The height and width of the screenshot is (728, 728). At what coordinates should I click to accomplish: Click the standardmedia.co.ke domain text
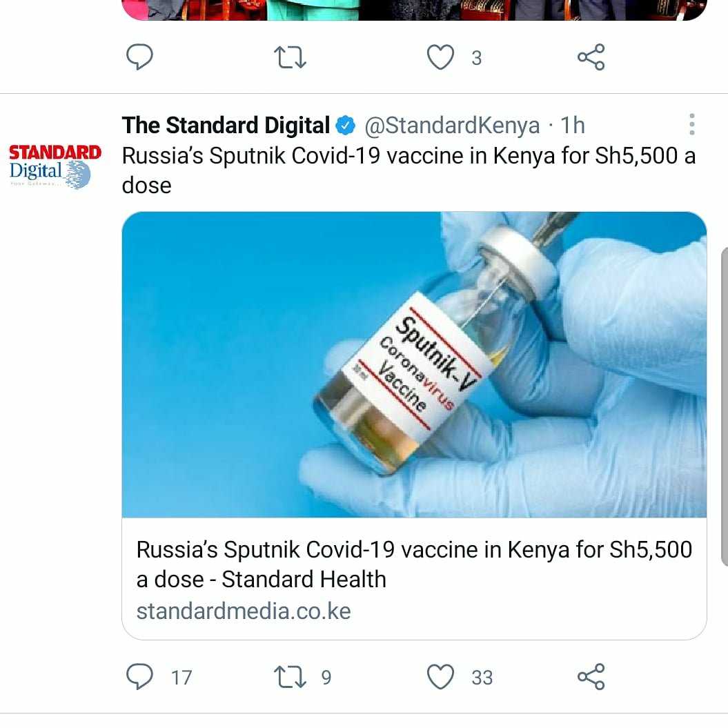244,611
